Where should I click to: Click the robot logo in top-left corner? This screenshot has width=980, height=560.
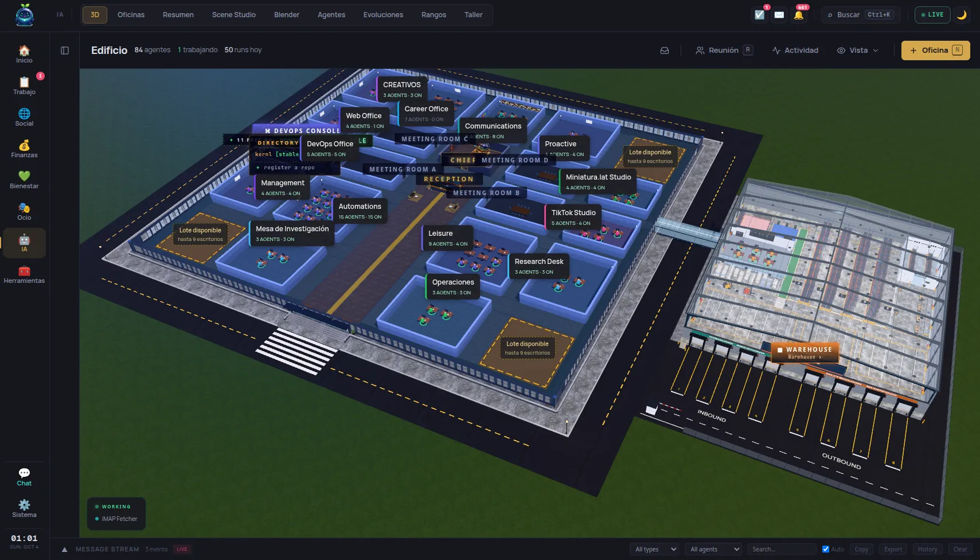coord(24,15)
